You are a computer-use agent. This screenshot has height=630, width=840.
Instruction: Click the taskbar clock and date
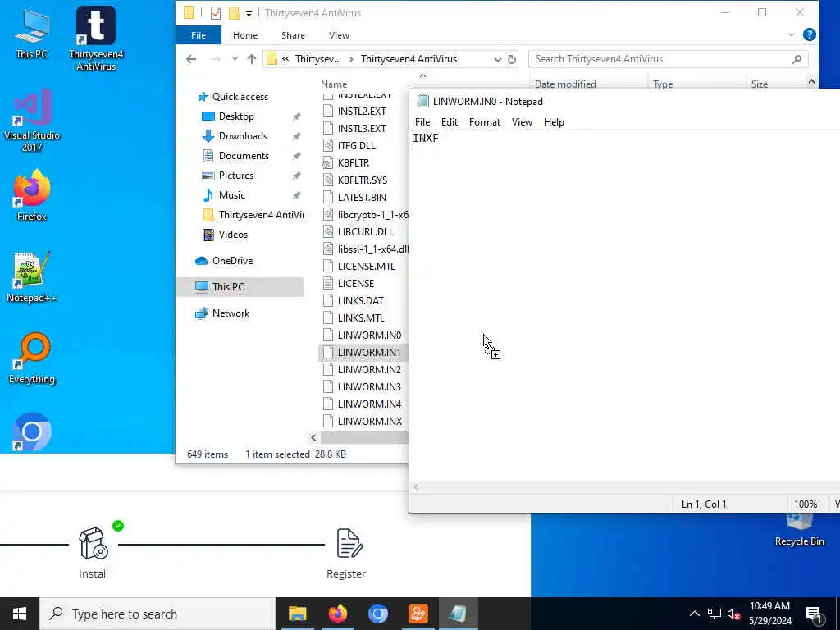click(x=769, y=614)
